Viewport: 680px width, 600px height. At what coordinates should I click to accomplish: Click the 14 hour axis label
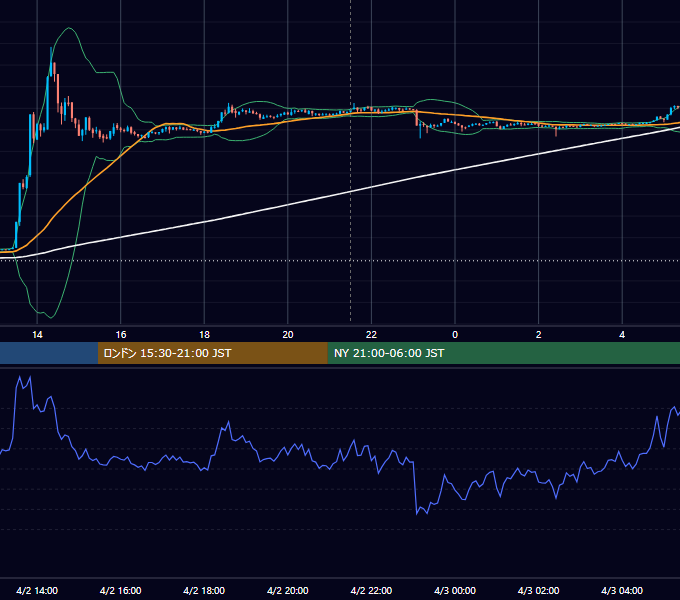tap(37, 335)
